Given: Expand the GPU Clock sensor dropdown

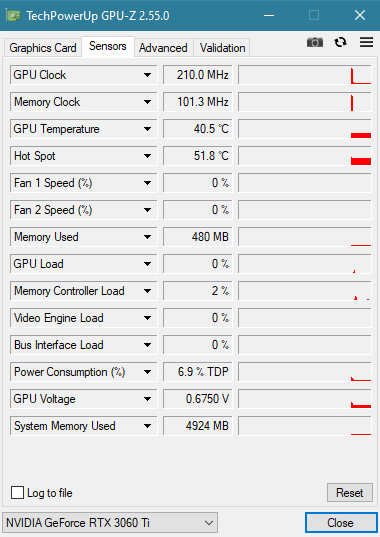Looking at the screenshot, I should click(148, 75).
